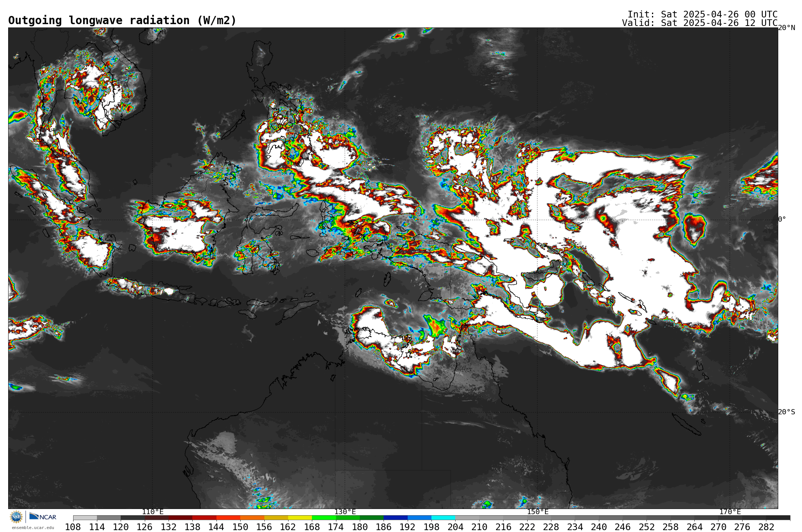Viewport: 802px width, 532px height.
Task: Pick the medium green 174–180 swatch
Action: pyautogui.click(x=348, y=518)
